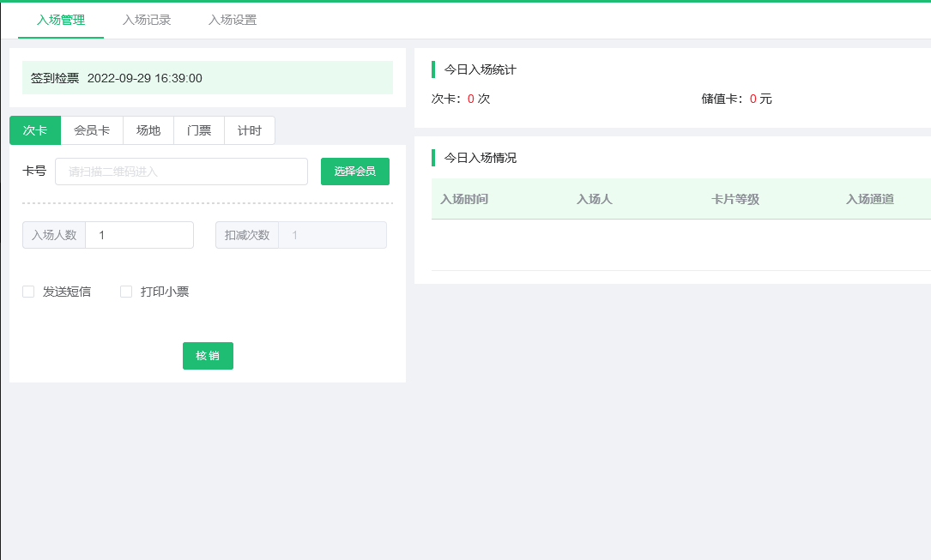Select the 会员卡 card type tab
Screen dimensions: 931x560
[x=92, y=129]
